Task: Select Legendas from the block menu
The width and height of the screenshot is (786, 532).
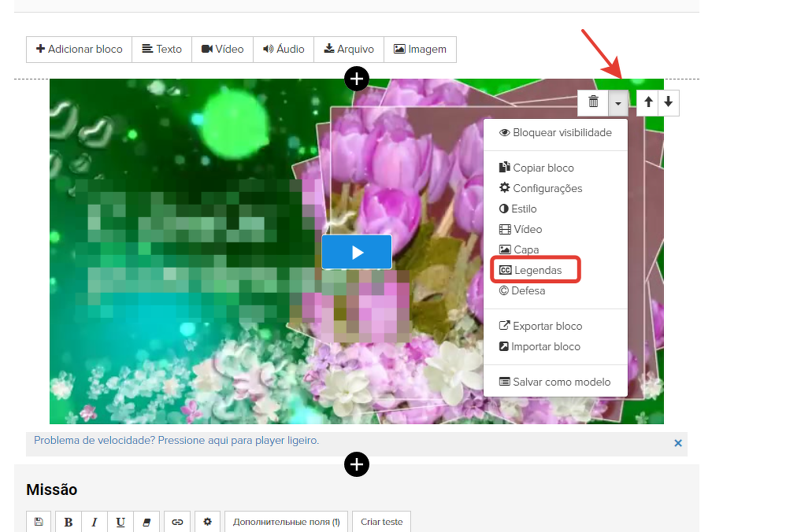Action: coord(536,270)
